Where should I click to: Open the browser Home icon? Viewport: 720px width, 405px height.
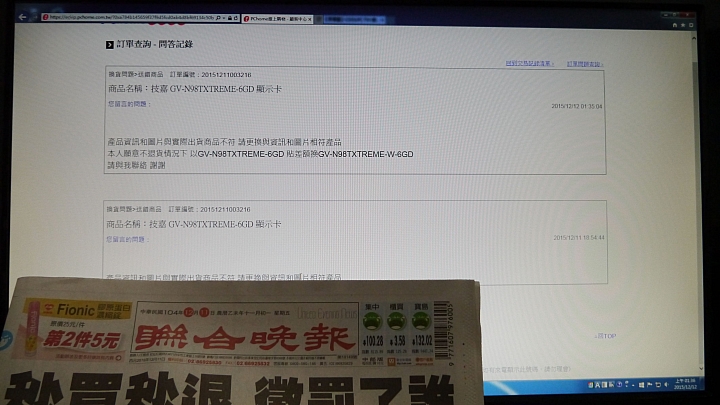tap(675, 25)
